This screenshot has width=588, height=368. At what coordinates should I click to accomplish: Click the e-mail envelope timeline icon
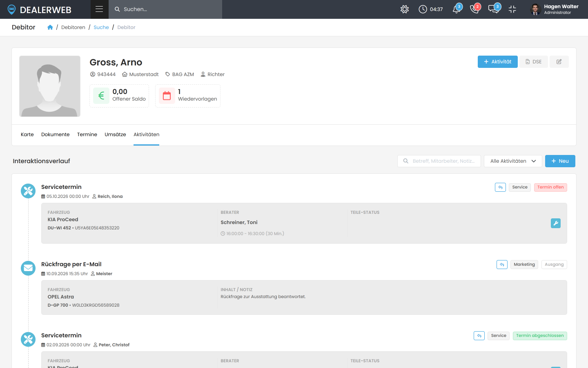click(28, 268)
